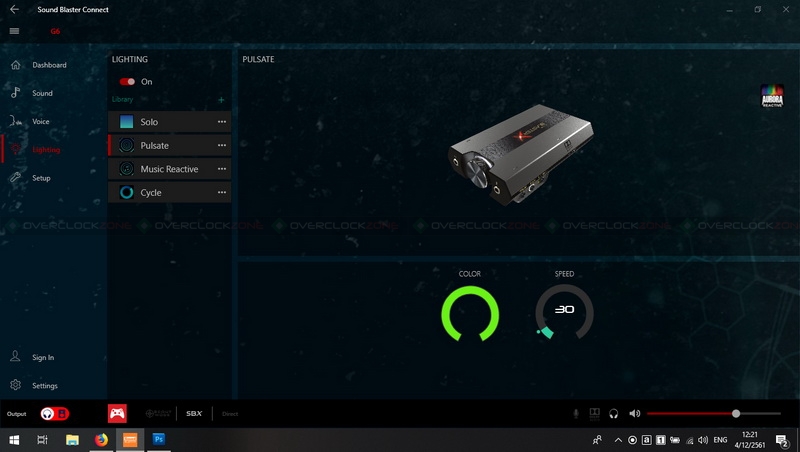The height and width of the screenshot is (452, 800).
Task: Open more options for Pulsate
Action: (x=222, y=145)
